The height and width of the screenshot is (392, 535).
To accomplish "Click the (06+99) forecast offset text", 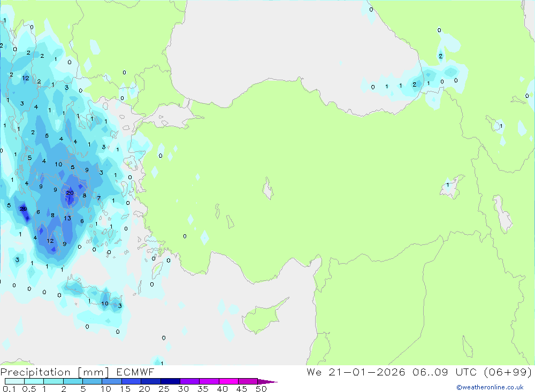I will click(x=508, y=372).
